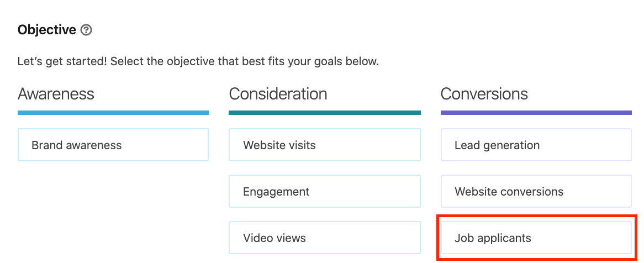
Task: Click the light blue bar under Awareness
Action: click(x=113, y=113)
